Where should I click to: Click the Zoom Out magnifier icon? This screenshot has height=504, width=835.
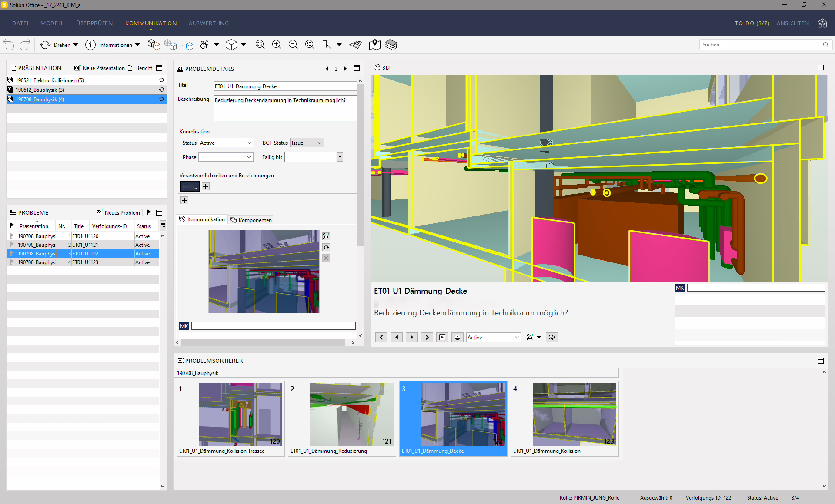pyautogui.click(x=293, y=45)
